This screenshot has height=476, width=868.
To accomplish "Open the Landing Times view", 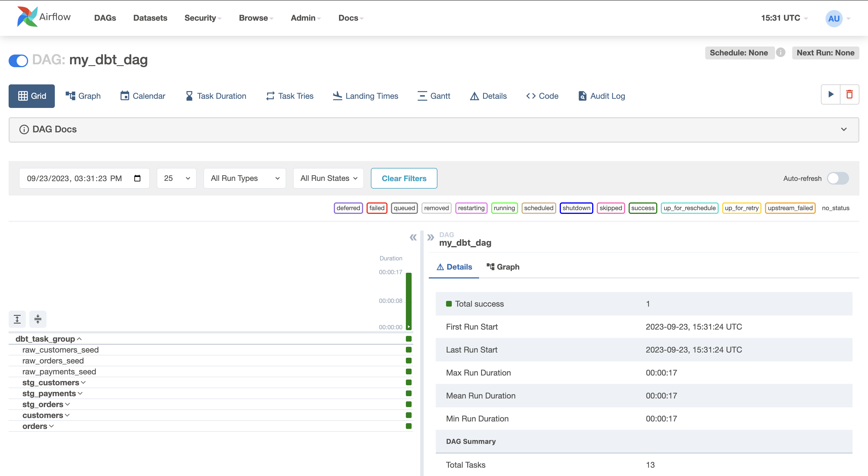I will [x=366, y=96].
